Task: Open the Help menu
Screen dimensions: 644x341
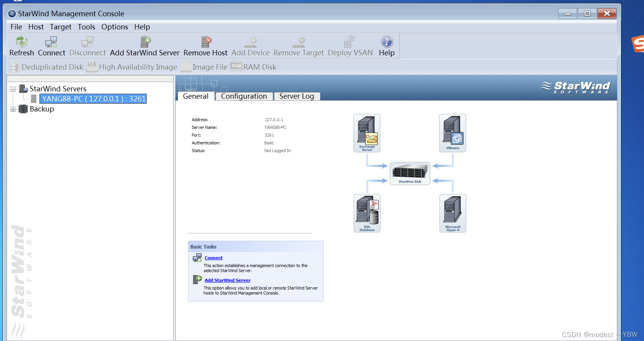Action: pos(142,27)
